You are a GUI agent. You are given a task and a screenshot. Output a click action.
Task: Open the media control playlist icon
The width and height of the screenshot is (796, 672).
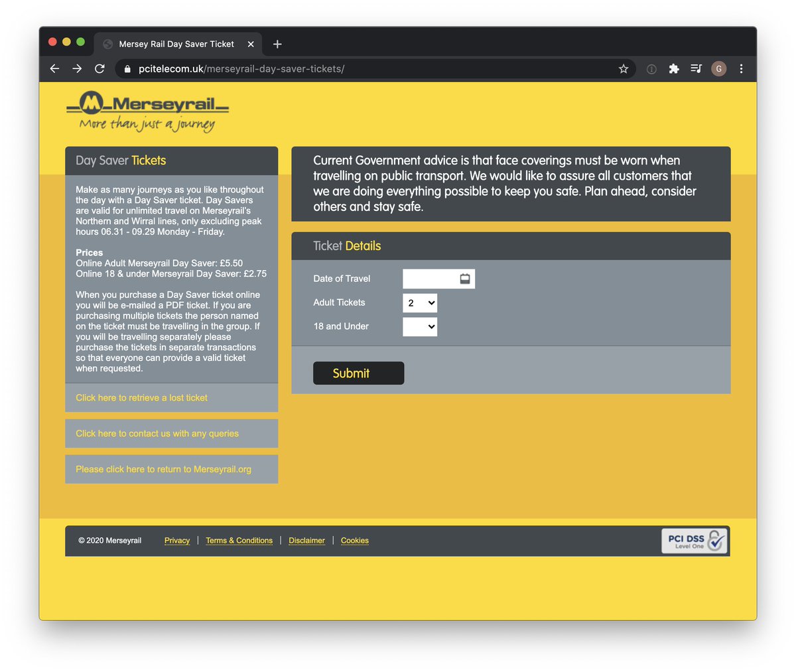pyautogui.click(x=696, y=68)
